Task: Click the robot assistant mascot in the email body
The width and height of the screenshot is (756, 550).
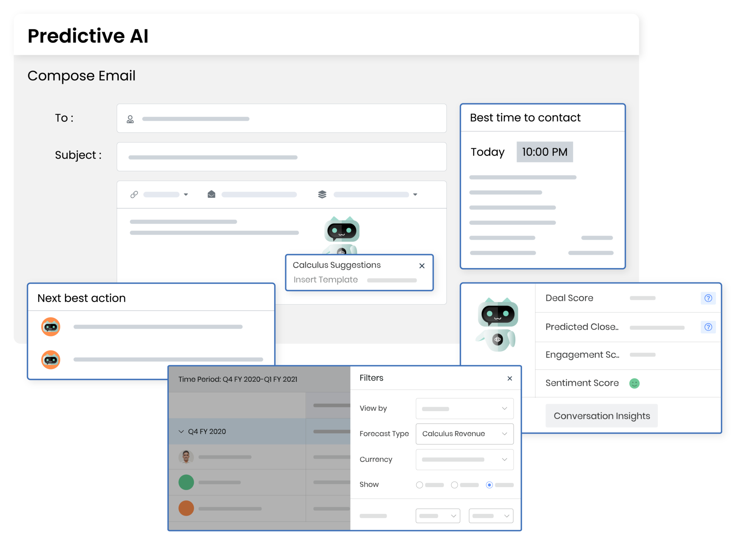Action: click(x=341, y=231)
